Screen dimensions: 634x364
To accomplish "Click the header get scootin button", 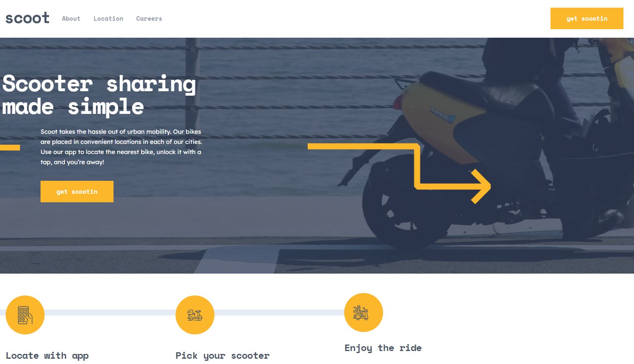I will tap(587, 18).
